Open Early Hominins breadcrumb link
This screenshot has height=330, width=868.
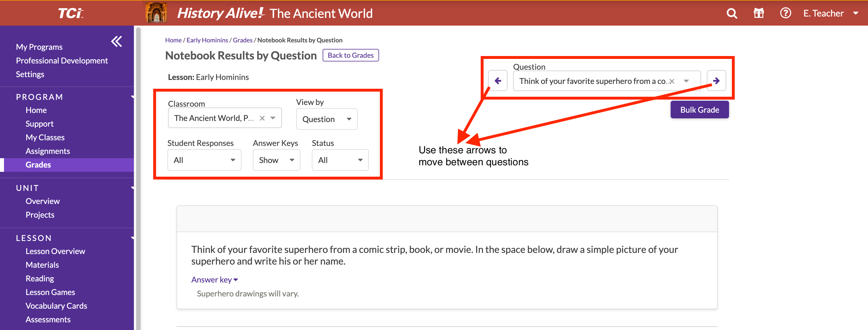(x=207, y=40)
